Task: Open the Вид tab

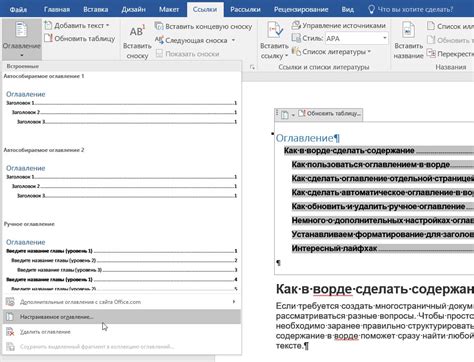Action: pyautogui.click(x=347, y=9)
